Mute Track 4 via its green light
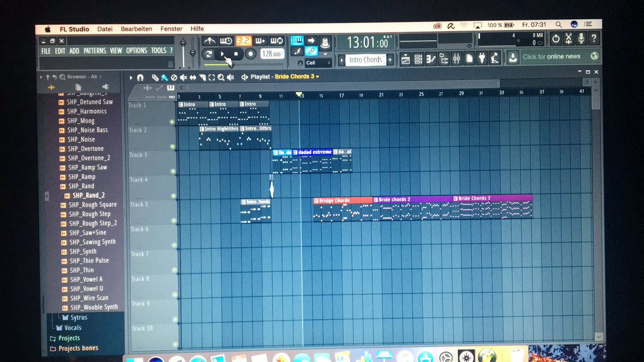Image resolution: width=644 pixels, height=362 pixels. [x=173, y=196]
